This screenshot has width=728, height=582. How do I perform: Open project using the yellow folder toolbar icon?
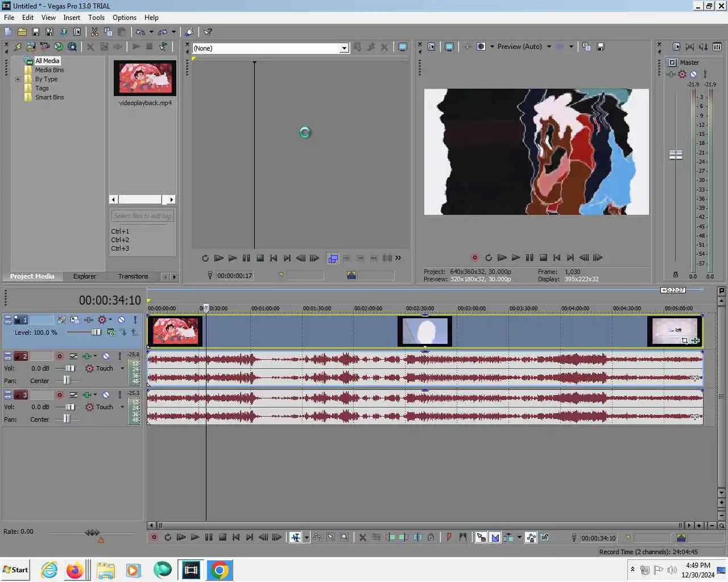(22, 32)
